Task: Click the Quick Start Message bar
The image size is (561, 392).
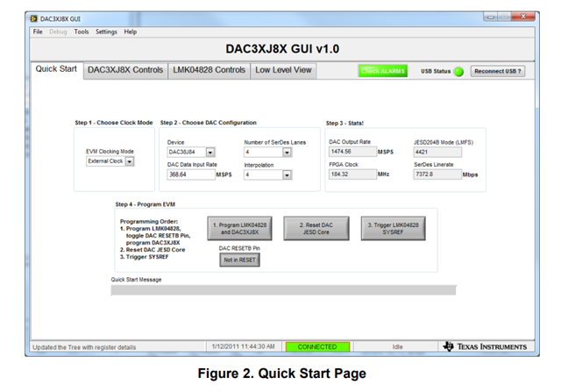Action: click(283, 290)
